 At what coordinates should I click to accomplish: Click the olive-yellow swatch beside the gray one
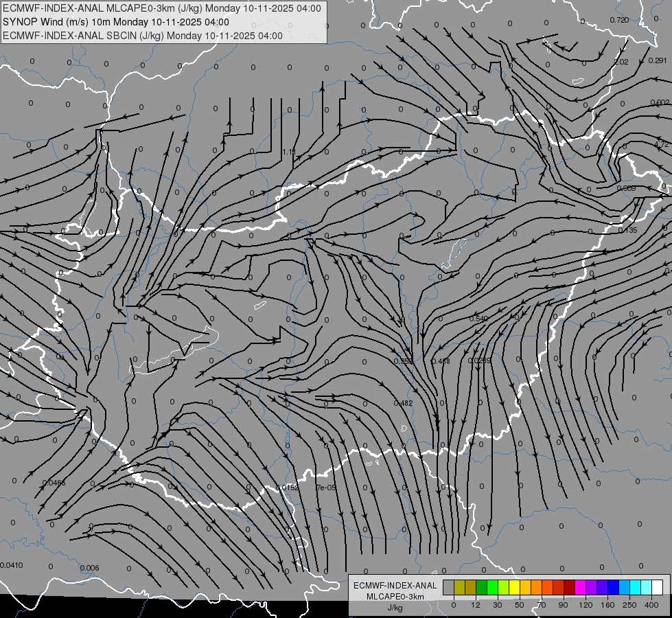pos(459,587)
